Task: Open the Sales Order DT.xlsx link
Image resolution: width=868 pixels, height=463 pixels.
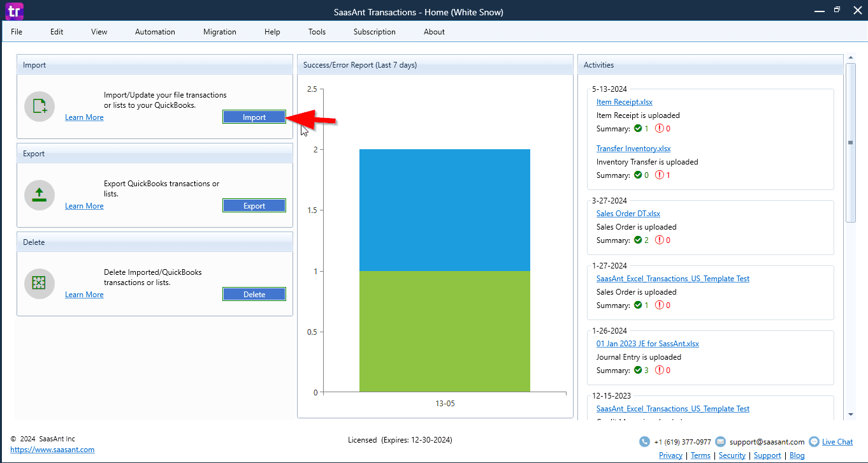Action: pyautogui.click(x=628, y=214)
